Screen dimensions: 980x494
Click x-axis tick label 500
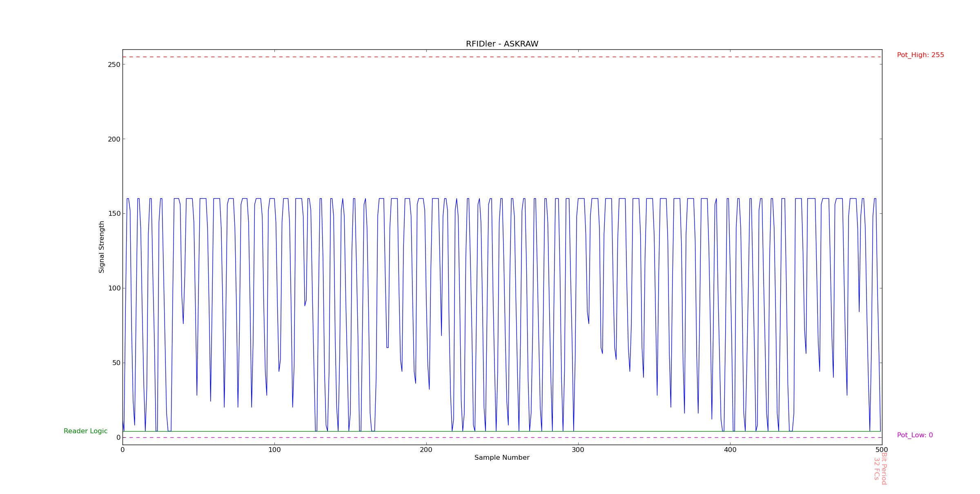pos(882,450)
